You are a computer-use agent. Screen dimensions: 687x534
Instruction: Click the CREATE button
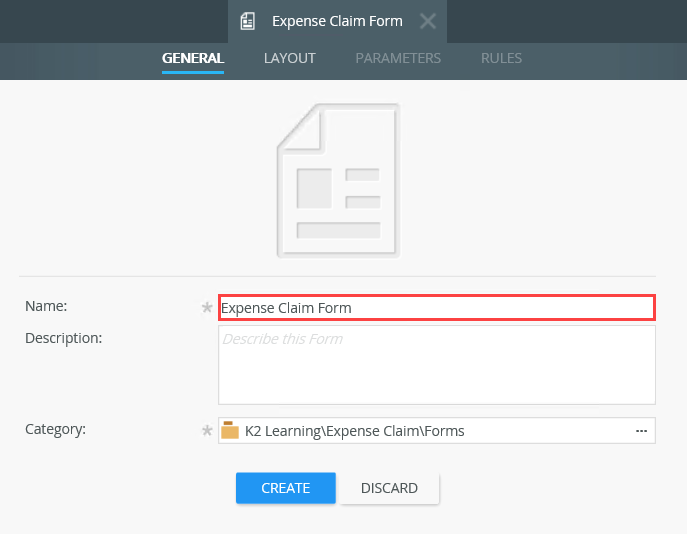pyautogui.click(x=286, y=488)
